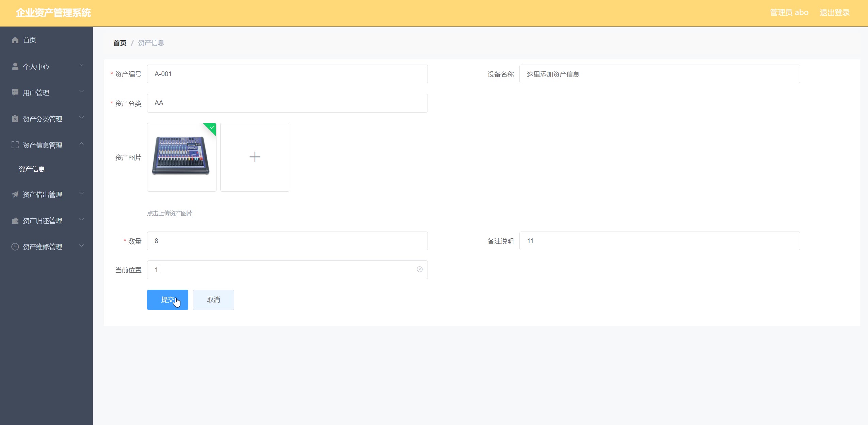Viewport: 868px width, 425px height.
Task: Collapse the 资产信息管理 chevron
Action: point(81,144)
